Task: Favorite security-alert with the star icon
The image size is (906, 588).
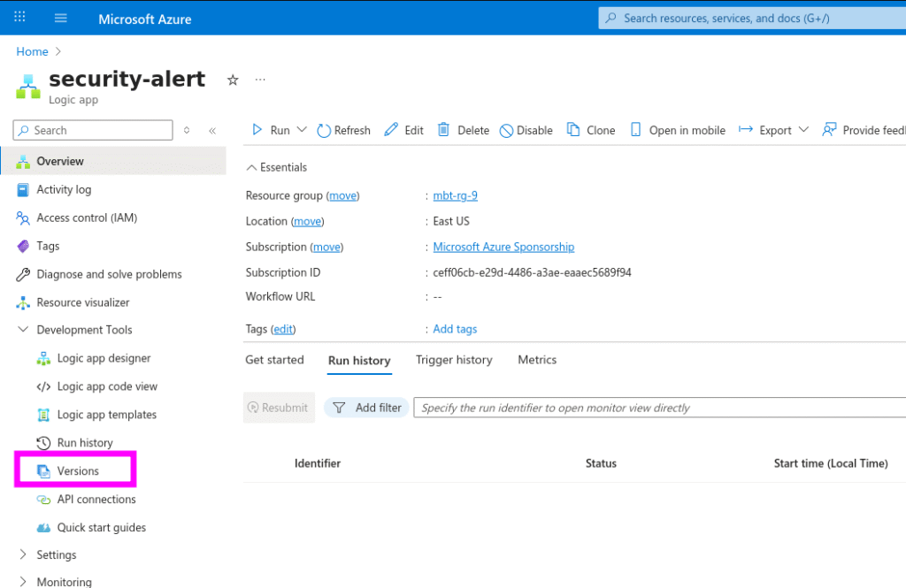Action: coord(233,80)
